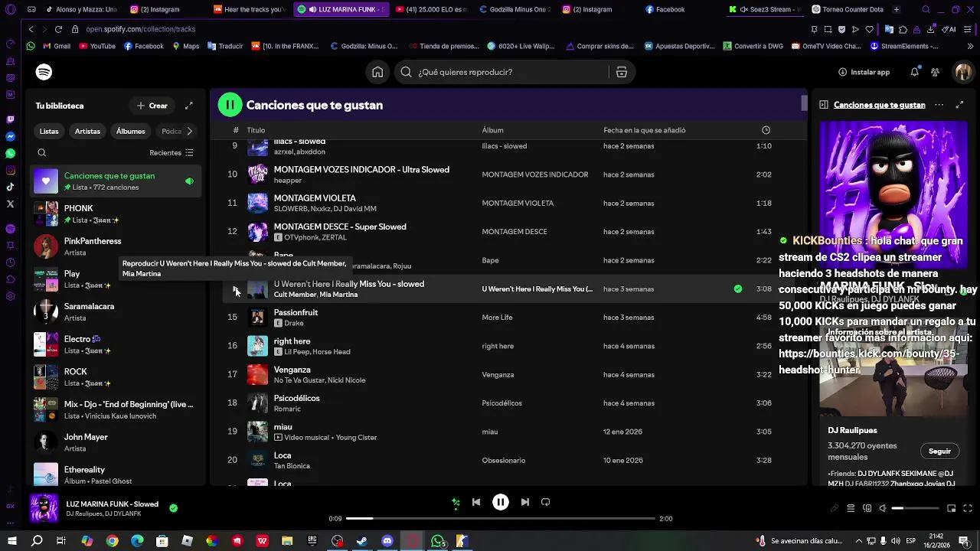Sort tracks by duration clock icon
Screen dimensions: 980x551
766,130
